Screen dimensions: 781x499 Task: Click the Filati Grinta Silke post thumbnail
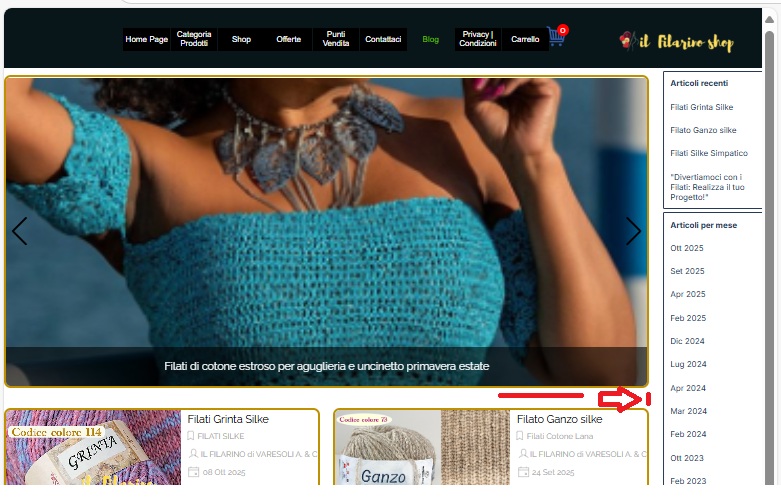click(94, 448)
